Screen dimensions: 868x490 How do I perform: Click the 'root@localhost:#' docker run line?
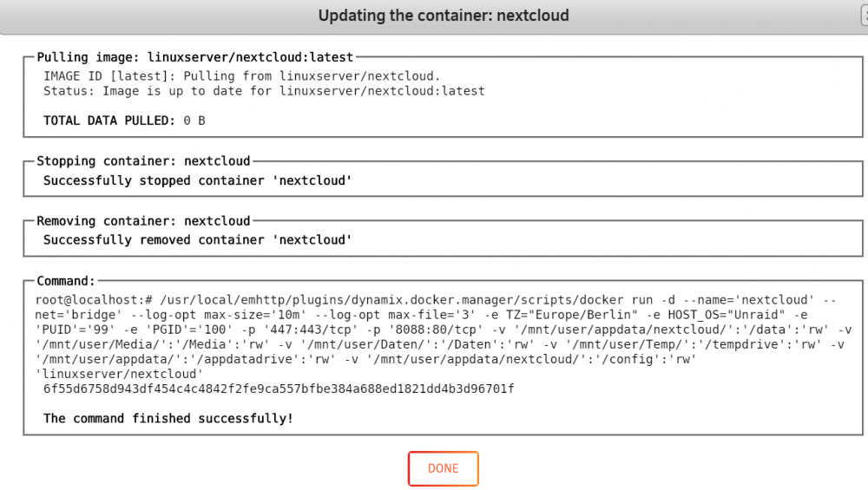[x=437, y=300]
